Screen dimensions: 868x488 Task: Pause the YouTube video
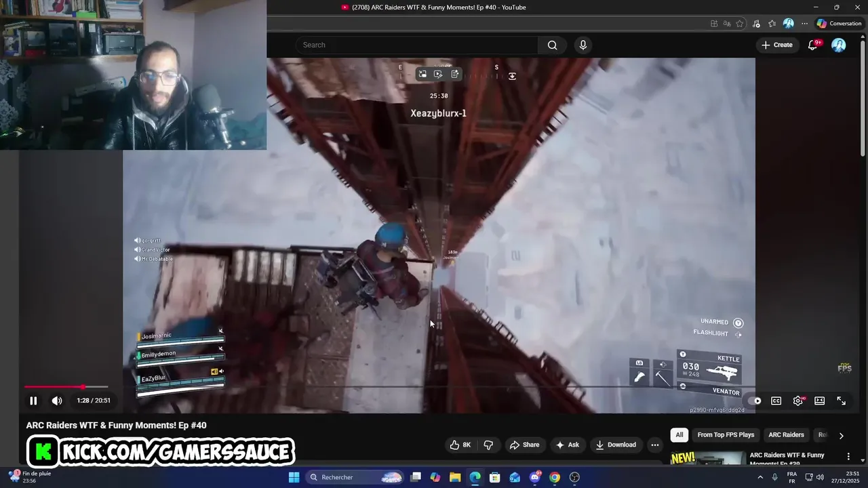(33, 401)
